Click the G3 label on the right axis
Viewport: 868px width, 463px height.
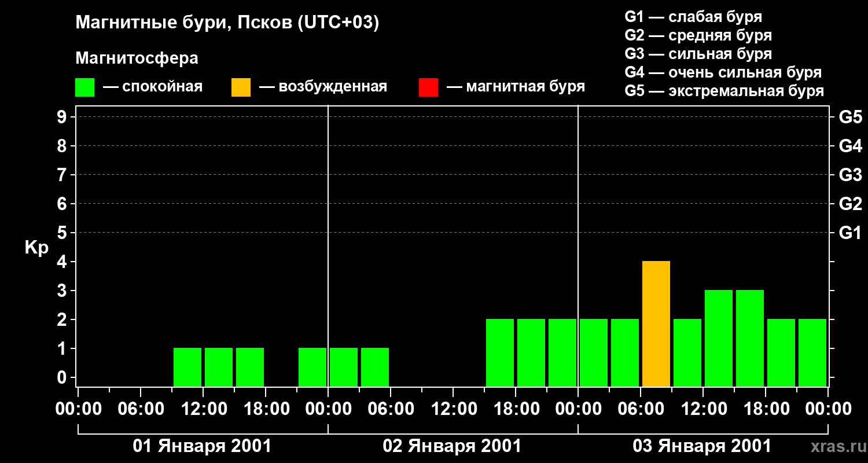[x=850, y=175]
